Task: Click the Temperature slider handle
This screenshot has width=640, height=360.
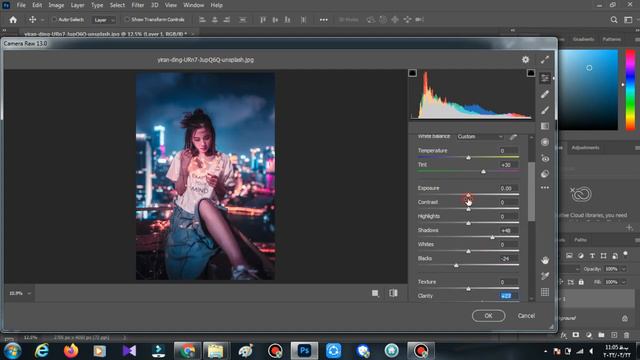Action: pos(469,157)
